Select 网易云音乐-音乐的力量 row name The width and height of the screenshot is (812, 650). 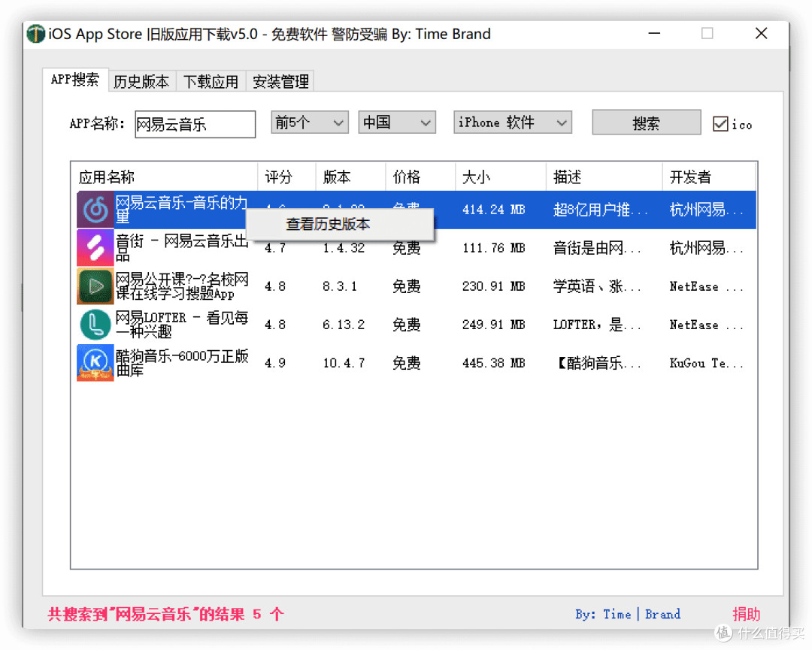coord(180,210)
